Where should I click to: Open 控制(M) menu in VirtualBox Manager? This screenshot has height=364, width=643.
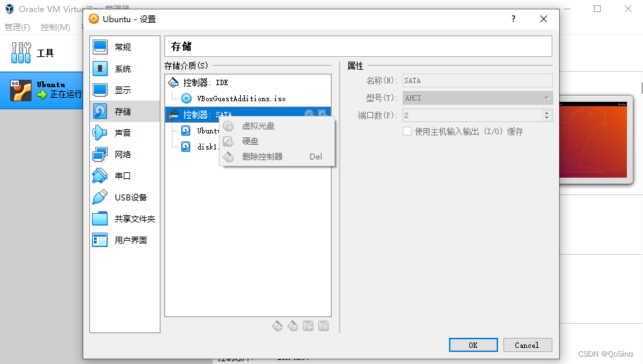(55, 27)
